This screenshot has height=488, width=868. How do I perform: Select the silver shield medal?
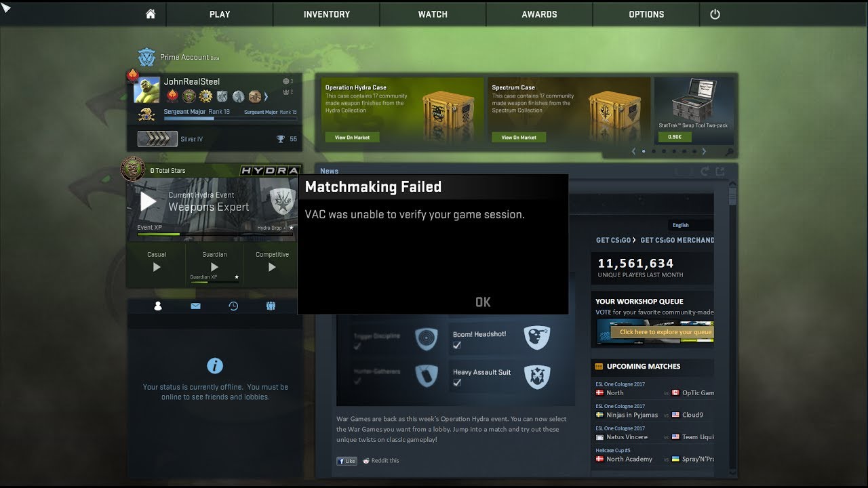[222, 96]
